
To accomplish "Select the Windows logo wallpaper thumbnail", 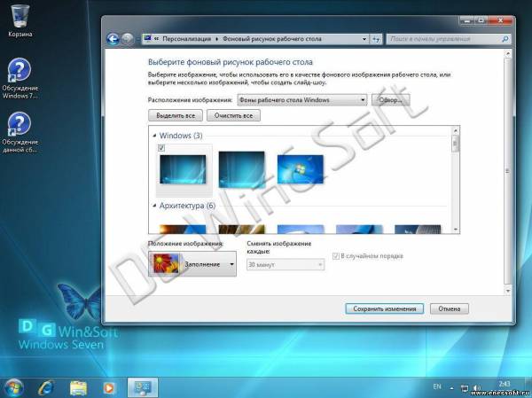I will click(x=301, y=169).
